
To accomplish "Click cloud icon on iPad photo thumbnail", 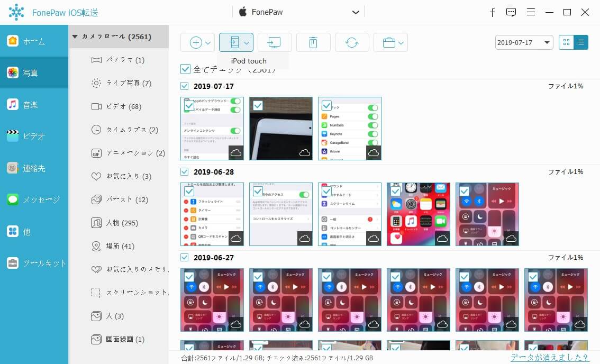I will click(305, 153).
